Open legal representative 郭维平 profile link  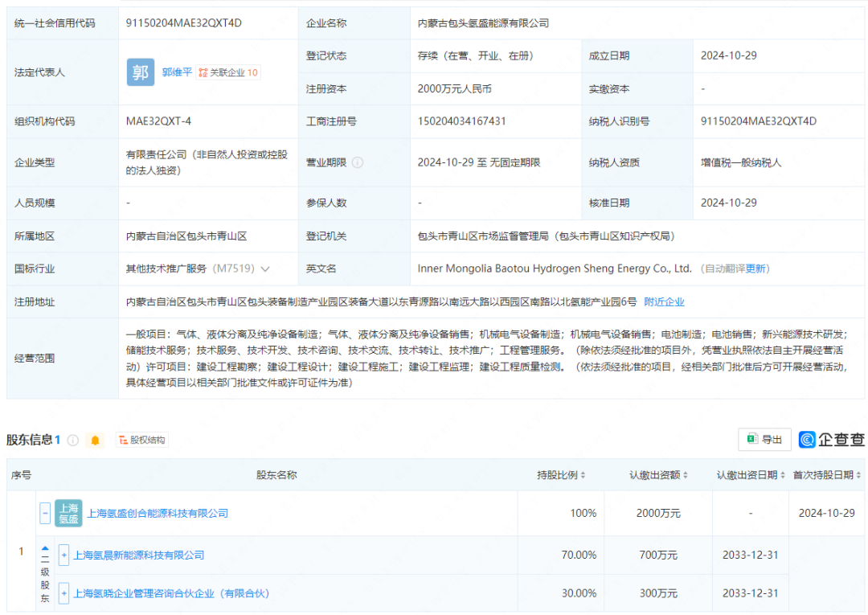coord(177,72)
